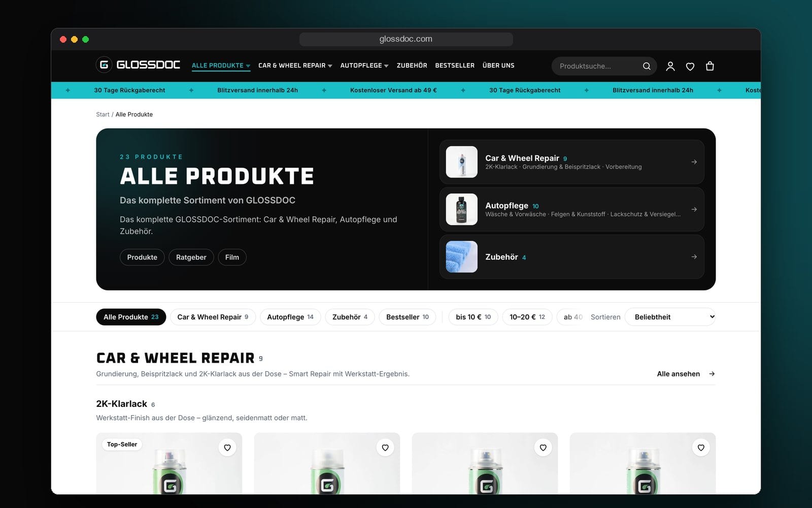The image size is (812, 508).
Task: Click the search magnifier icon
Action: 647,66
